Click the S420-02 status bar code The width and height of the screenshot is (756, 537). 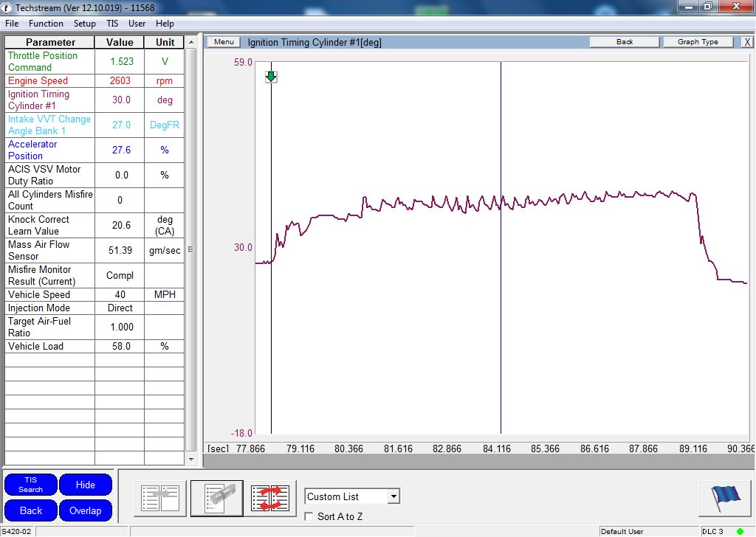coord(16,532)
